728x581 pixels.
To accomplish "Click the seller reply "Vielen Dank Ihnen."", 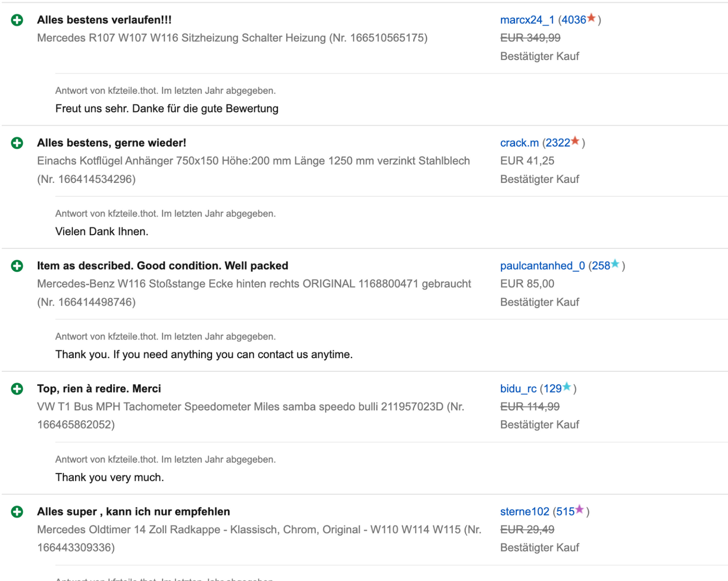I will pyautogui.click(x=102, y=232).
